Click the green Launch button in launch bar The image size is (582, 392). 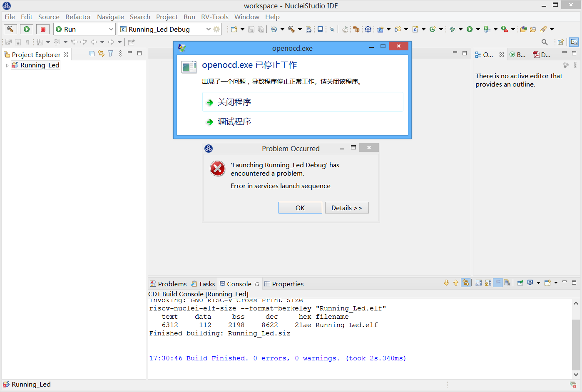27,29
